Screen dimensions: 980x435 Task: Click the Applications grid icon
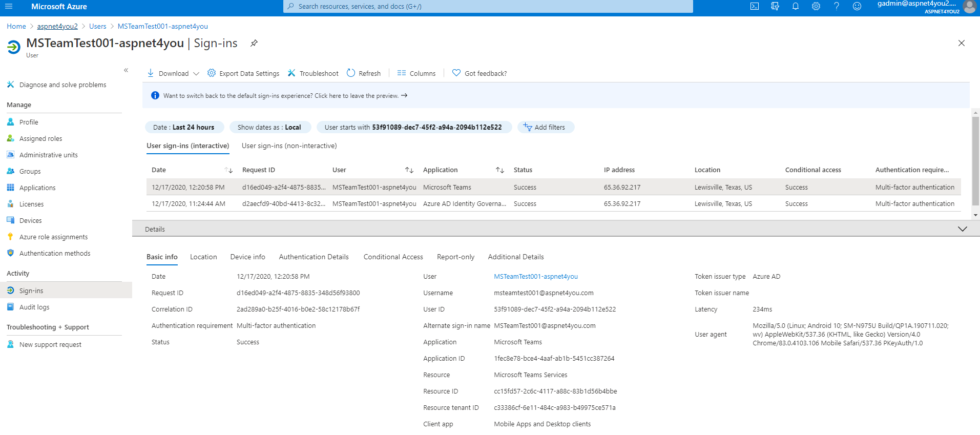[x=11, y=188]
